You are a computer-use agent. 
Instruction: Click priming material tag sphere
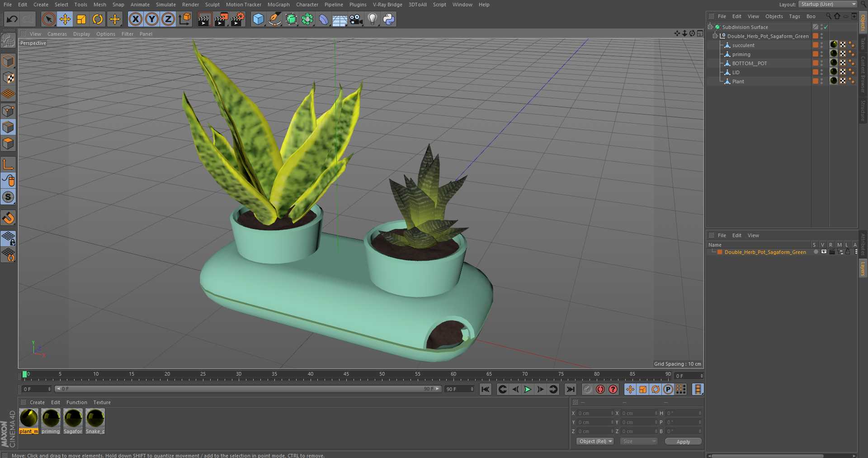(x=834, y=54)
